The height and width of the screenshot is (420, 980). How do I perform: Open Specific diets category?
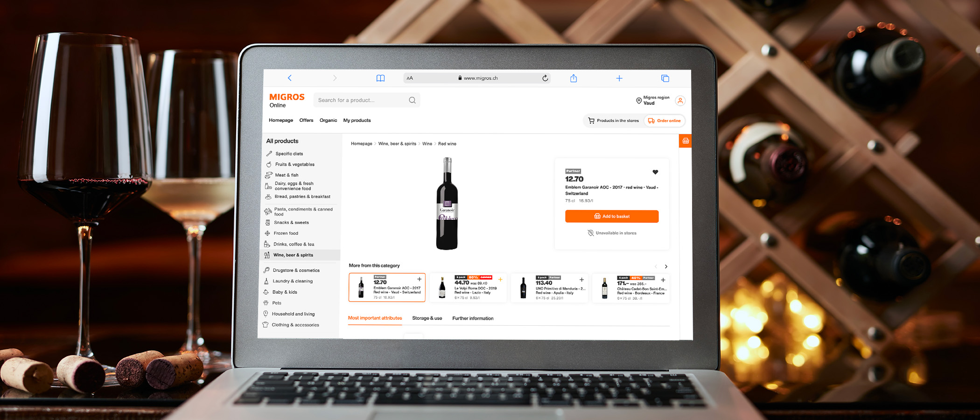289,154
